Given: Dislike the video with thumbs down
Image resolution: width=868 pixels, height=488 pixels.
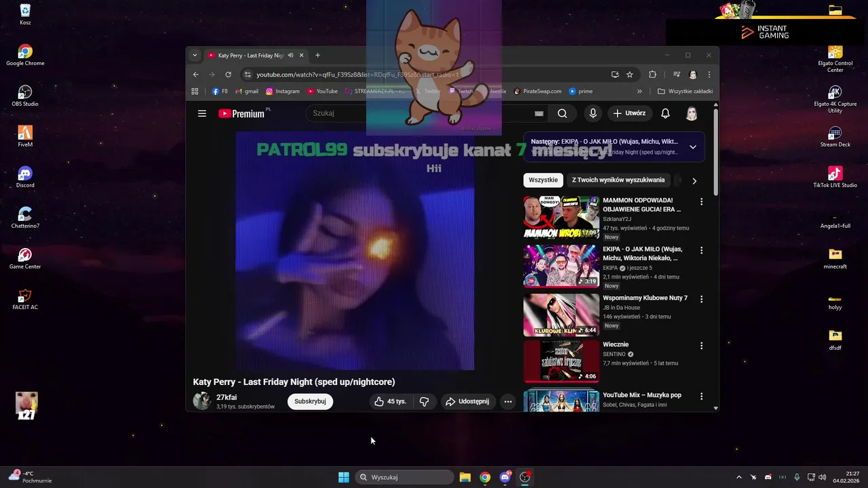Looking at the screenshot, I should click(425, 401).
